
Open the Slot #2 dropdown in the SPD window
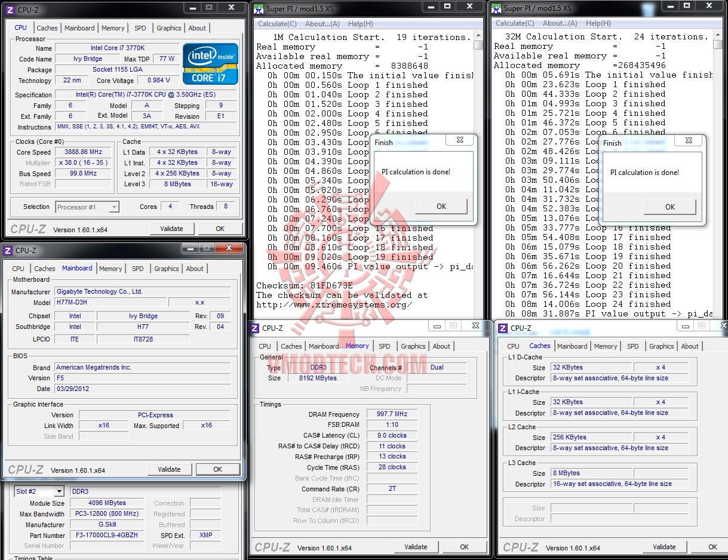point(39,491)
